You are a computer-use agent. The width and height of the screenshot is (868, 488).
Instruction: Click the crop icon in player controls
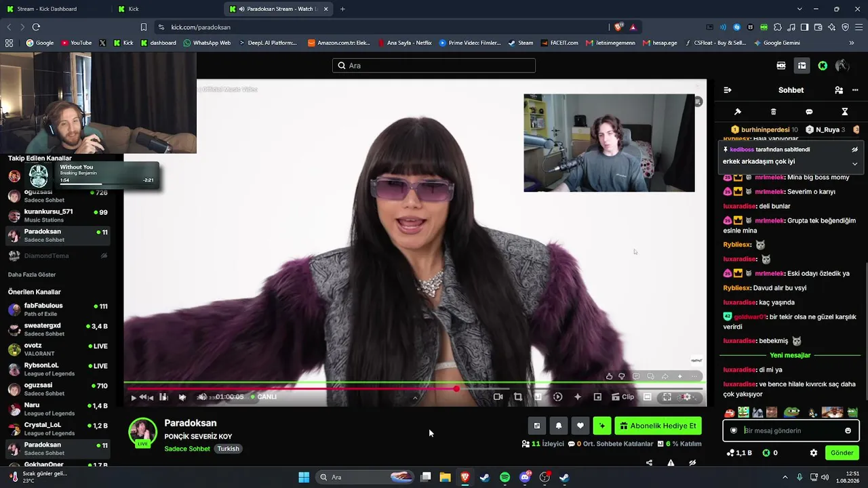point(518,397)
